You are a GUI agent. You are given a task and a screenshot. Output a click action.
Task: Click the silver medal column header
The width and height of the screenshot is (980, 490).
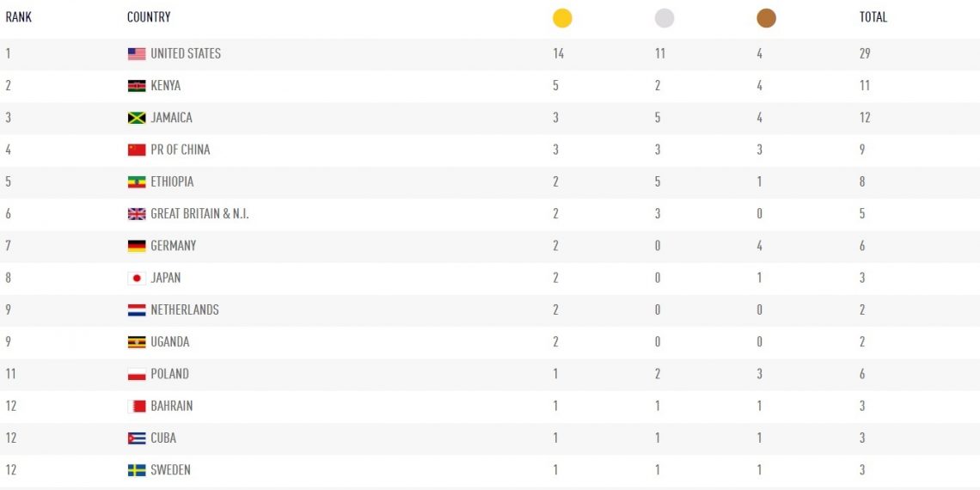coord(665,18)
